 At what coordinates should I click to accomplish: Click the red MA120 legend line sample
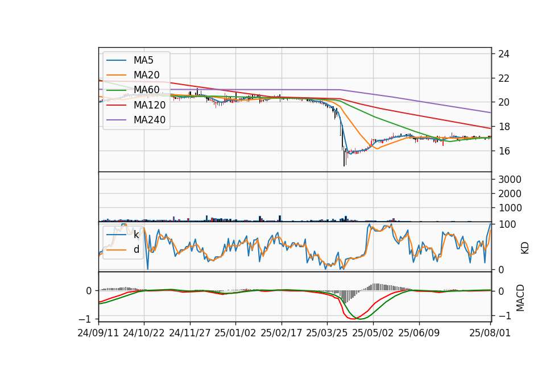116,105
